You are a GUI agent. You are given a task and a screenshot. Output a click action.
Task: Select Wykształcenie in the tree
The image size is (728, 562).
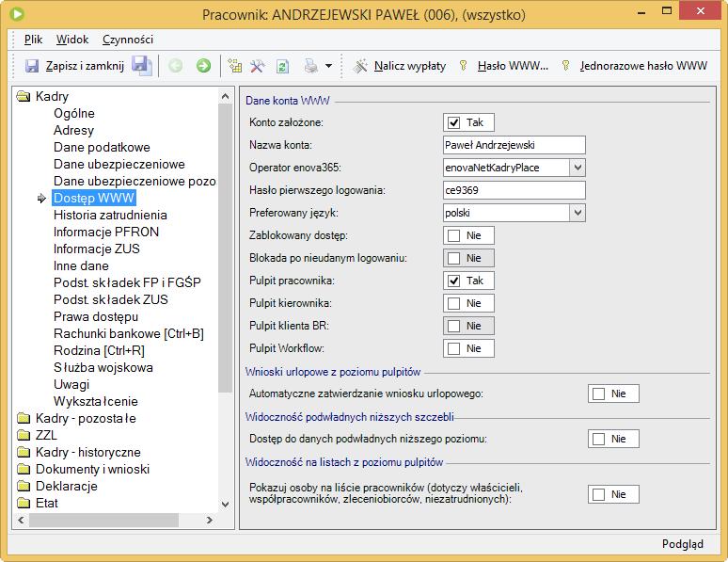click(x=96, y=401)
